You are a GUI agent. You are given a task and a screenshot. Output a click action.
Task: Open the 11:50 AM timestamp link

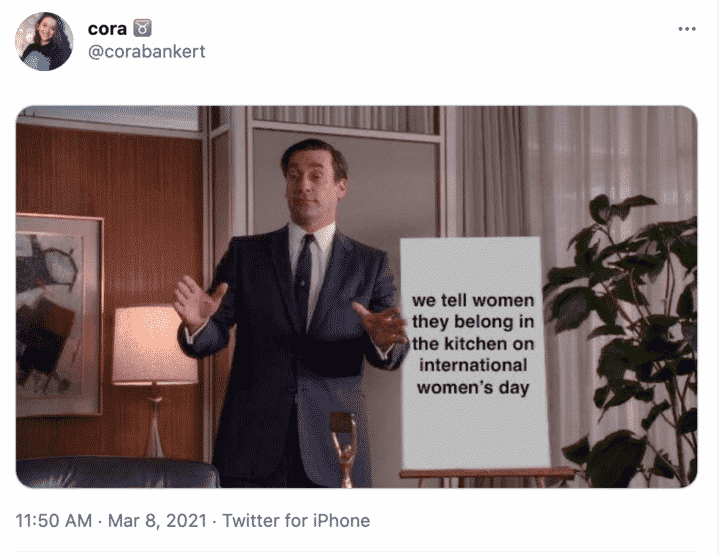54,521
